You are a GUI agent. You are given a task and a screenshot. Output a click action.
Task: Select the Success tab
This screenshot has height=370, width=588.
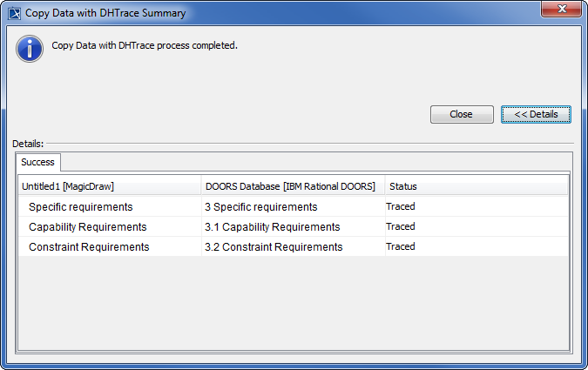38,162
